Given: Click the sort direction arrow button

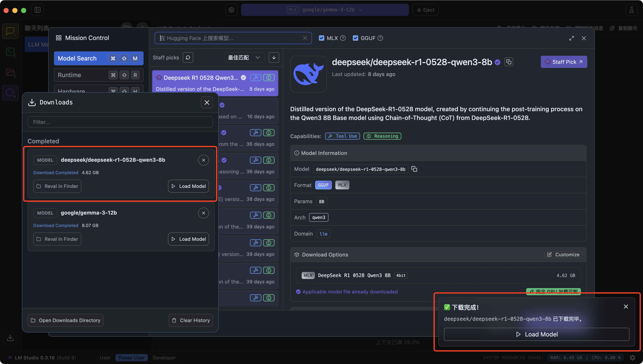Looking at the screenshot, I should pyautogui.click(x=274, y=57).
